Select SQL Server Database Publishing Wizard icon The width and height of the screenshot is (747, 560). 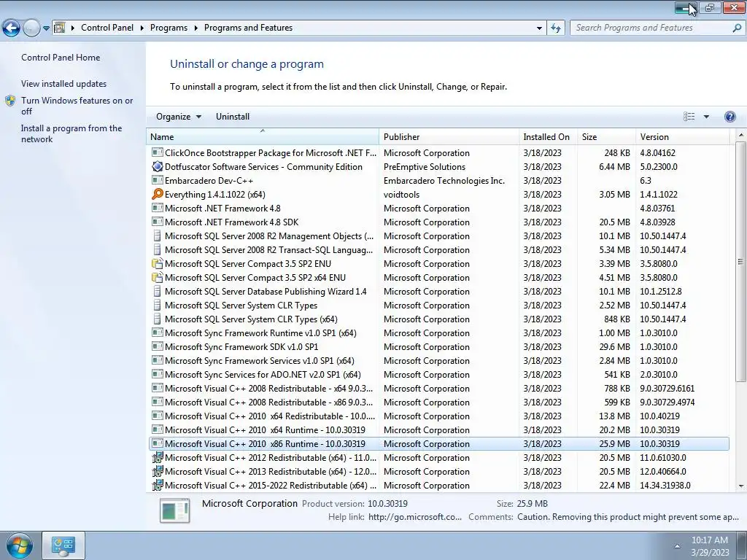tap(158, 291)
